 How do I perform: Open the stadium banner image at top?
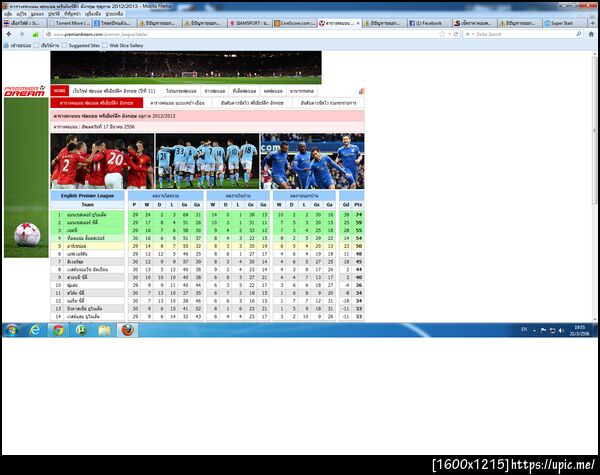[x=186, y=68]
